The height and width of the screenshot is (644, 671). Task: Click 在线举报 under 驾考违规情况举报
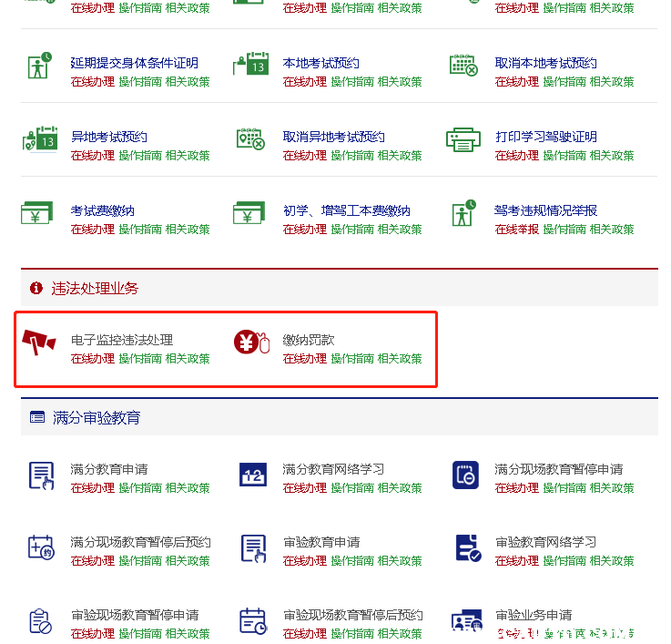click(x=516, y=230)
